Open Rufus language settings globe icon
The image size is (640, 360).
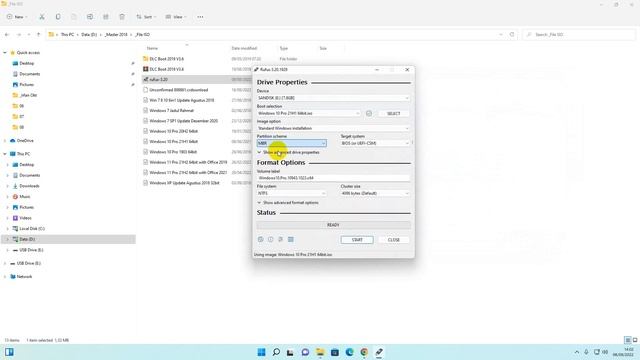tap(260, 240)
